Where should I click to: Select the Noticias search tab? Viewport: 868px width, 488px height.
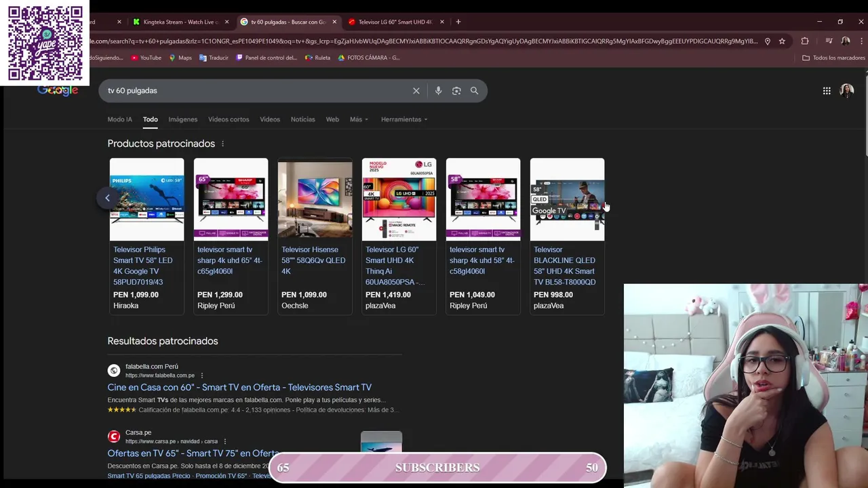coord(303,119)
